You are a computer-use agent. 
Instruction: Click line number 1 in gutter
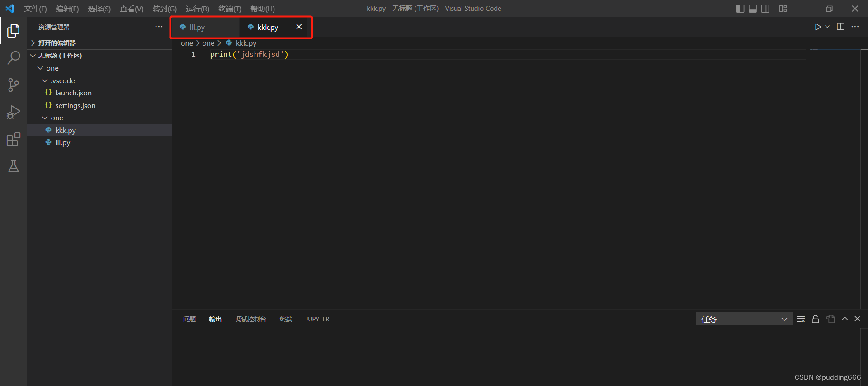[193, 54]
